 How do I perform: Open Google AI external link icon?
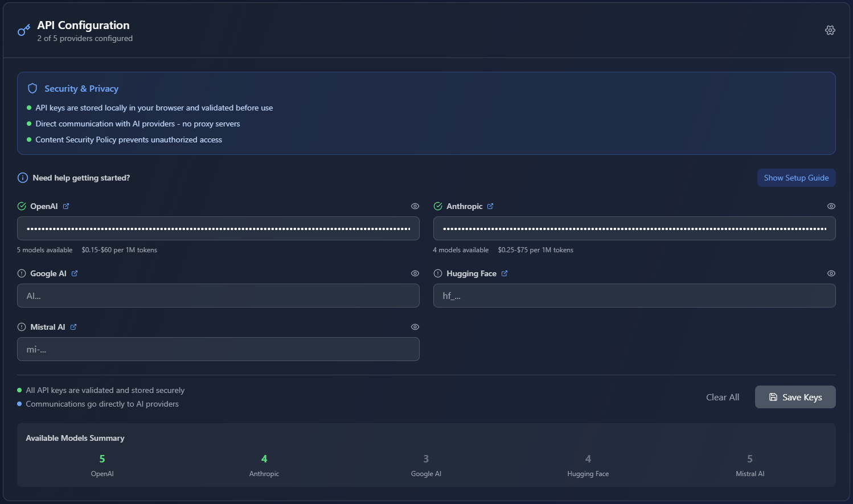[75, 273]
